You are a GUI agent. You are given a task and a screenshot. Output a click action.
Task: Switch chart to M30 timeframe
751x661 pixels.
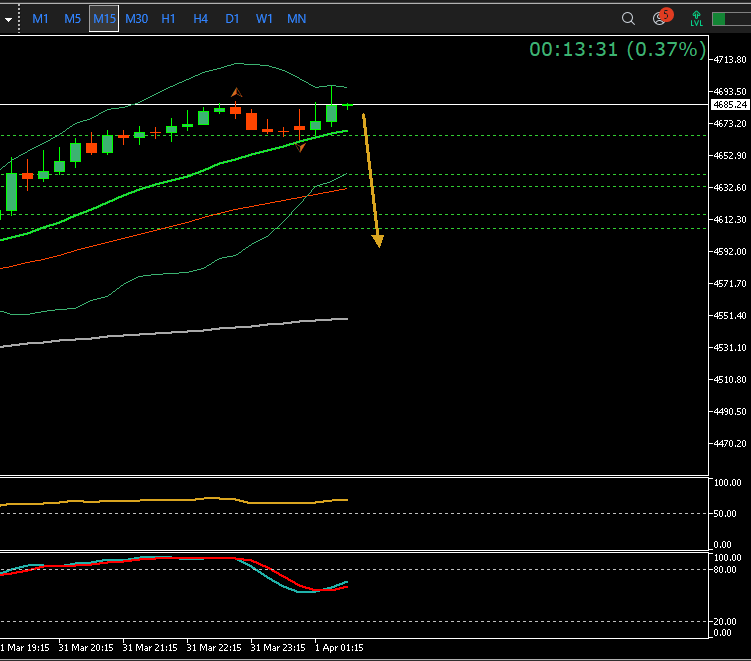coord(136,19)
